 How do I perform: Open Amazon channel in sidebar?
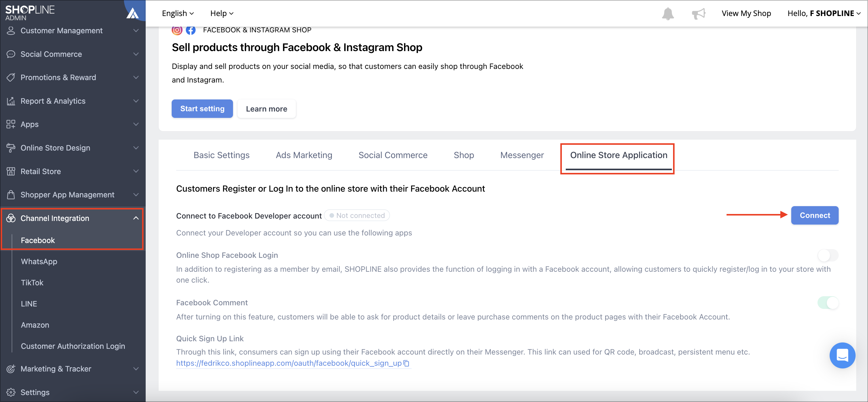pyautogui.click(x=35, y=325)
